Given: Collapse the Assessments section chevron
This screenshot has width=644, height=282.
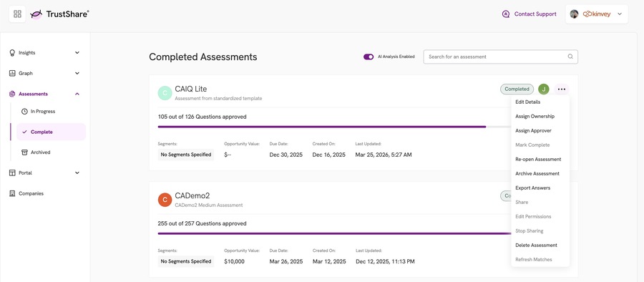Looking at the screenshot, I should click(77, 94).
